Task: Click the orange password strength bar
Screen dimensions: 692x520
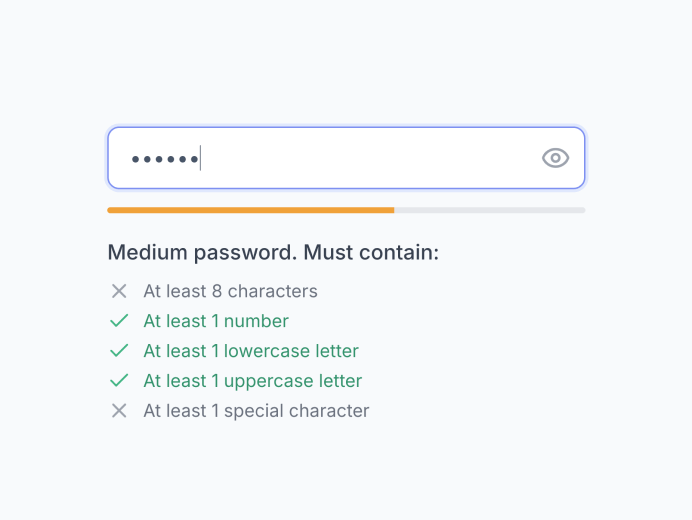Action: 251,210
